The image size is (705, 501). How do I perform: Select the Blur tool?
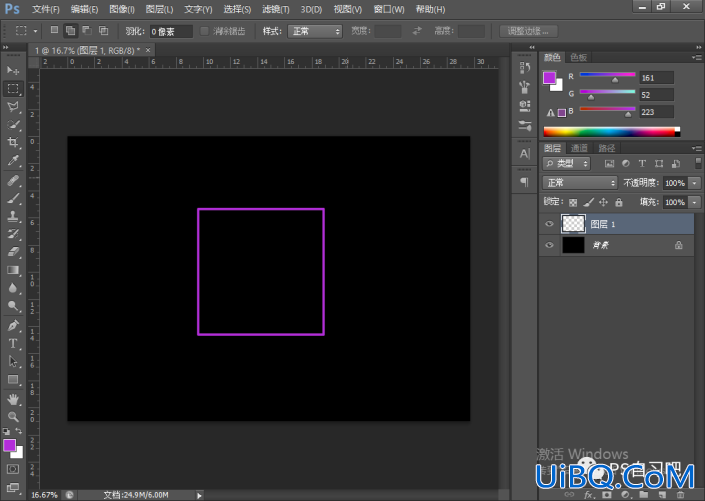pyautogui.click(x=13, y=288)
